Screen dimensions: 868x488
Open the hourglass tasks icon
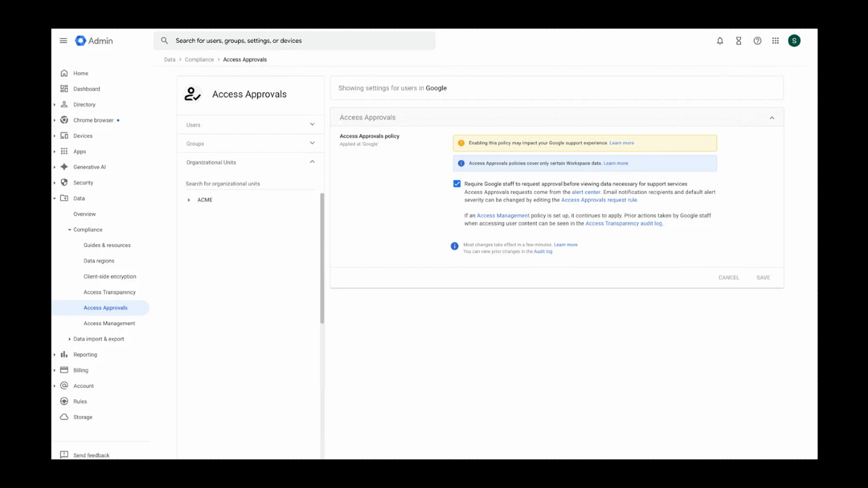(738, 41)
